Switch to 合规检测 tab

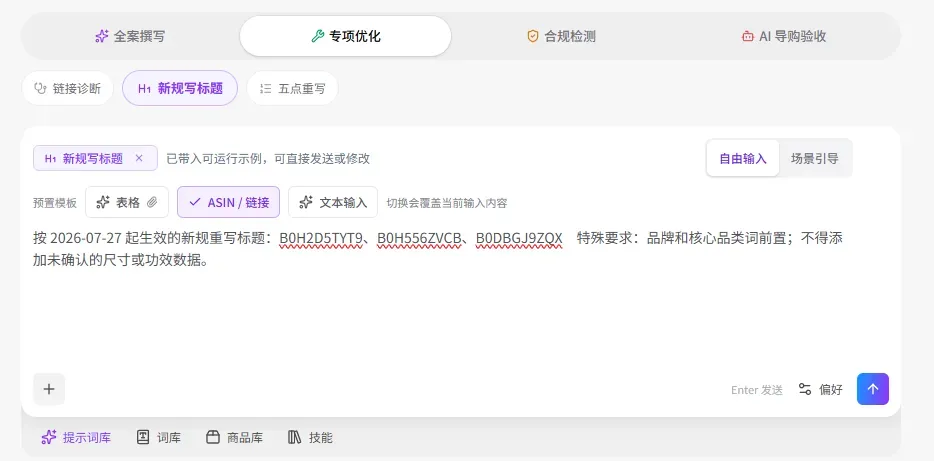pyautogui.click(x=561, y=36)
